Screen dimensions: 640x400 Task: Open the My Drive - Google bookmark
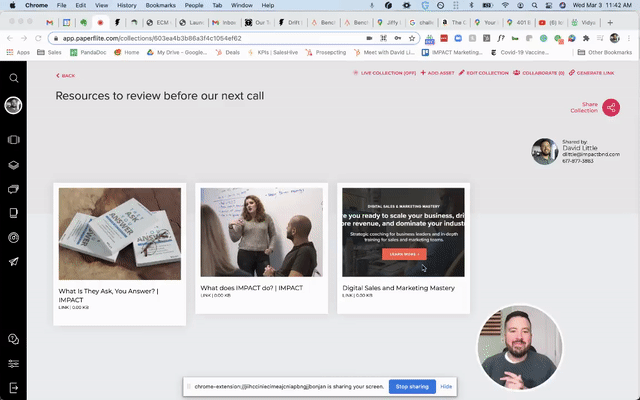[x=177, y=52]
